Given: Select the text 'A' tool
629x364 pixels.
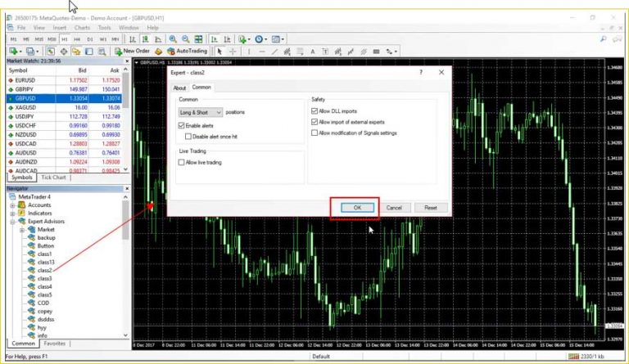Looking at the screenshot, I should click(x=313, y=52).
